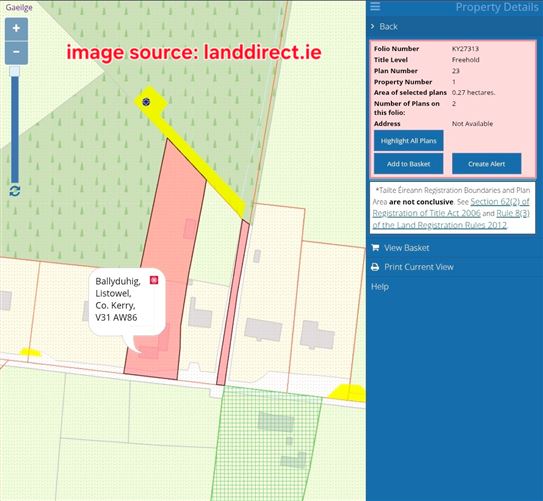
Task: Click the Property Details panel title
Action: coord(497,7)
